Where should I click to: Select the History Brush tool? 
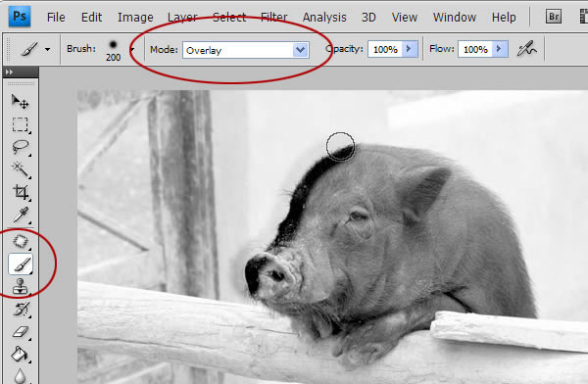click(x=21, y=310)
